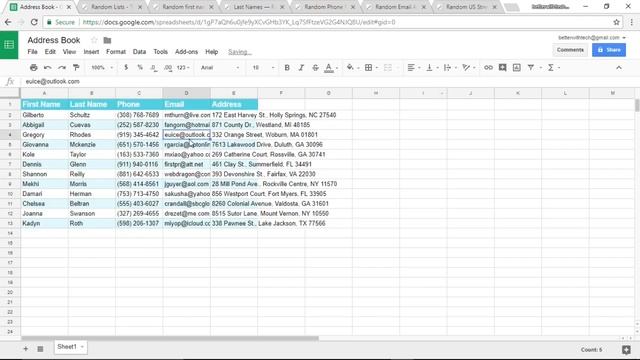
Task: Open the borders menu
Action: click(x=369, y=68)
